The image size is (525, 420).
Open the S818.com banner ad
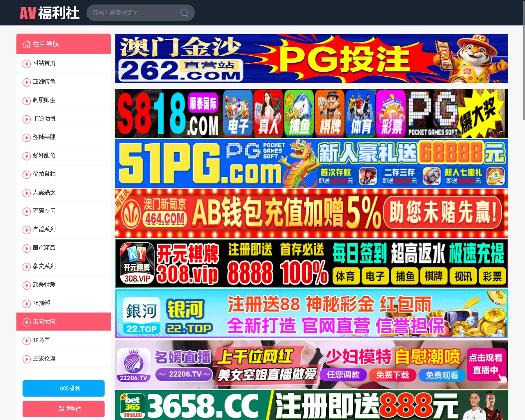pos(312,114)
